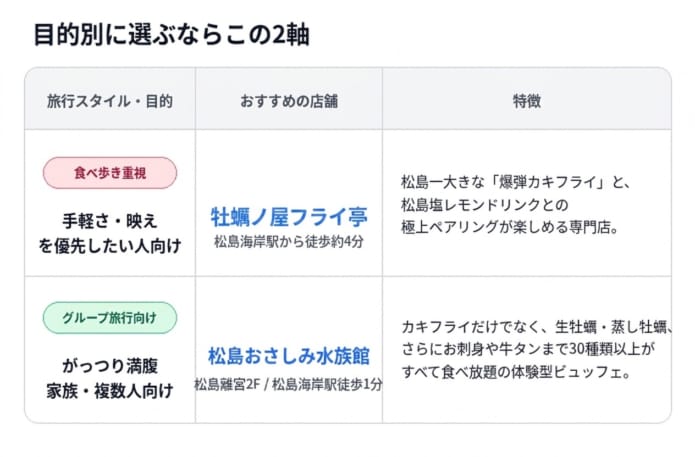Click the green グループ旅行向け badge
Screen dimensions: 695x457
pyautogui.click(x=110, y=318)
